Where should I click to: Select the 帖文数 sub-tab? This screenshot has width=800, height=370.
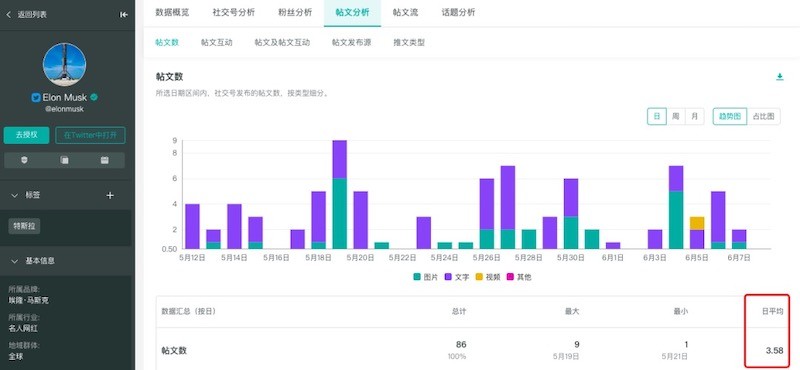(167, 43)
